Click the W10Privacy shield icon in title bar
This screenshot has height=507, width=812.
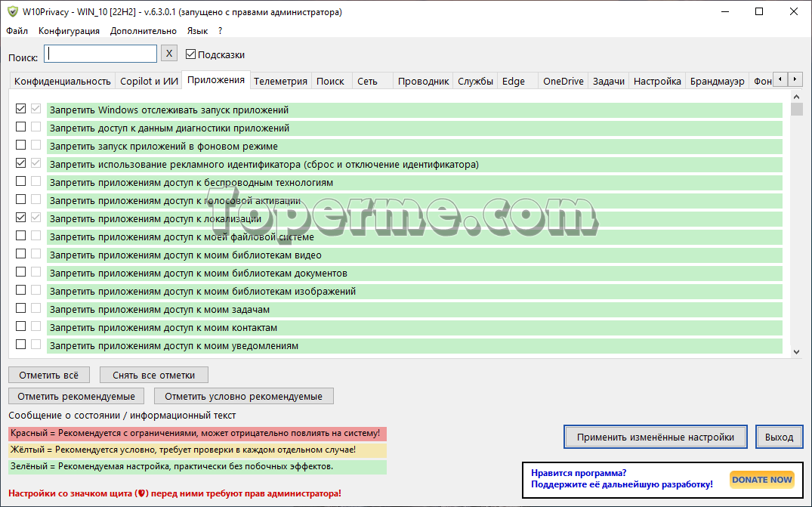[x=12, y=11]
